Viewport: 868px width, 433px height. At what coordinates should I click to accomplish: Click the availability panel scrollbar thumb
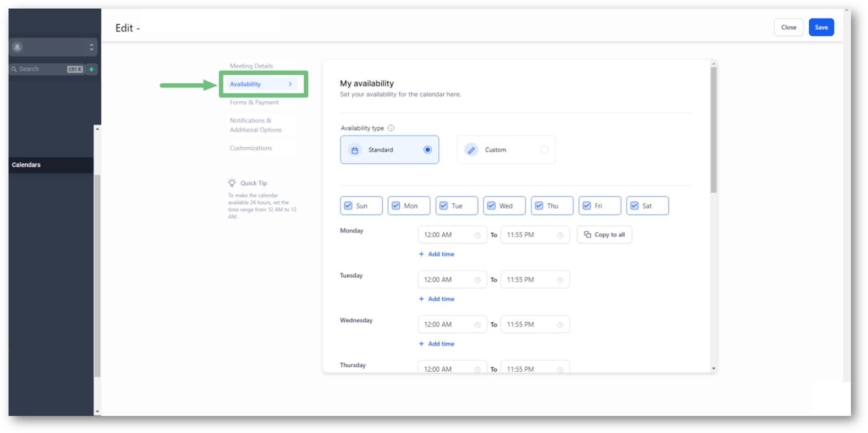[x=714, y=130]
